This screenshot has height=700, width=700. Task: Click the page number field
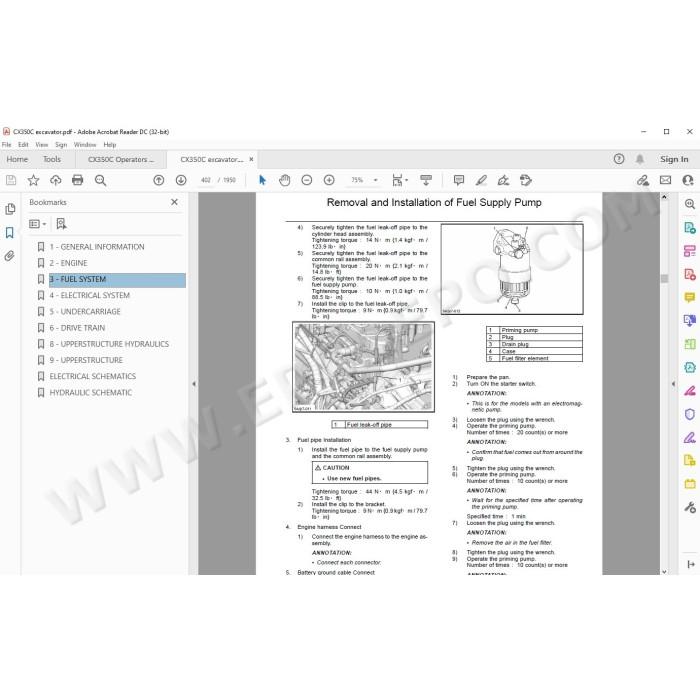click(206, 180)
